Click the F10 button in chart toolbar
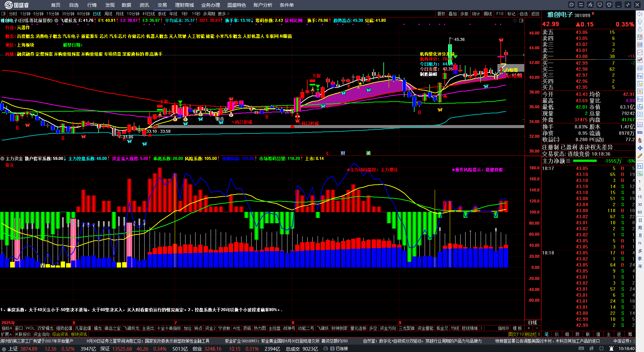The height and width of the screenshot is (352, 644). pyautogui.click(x=500, y=14)
